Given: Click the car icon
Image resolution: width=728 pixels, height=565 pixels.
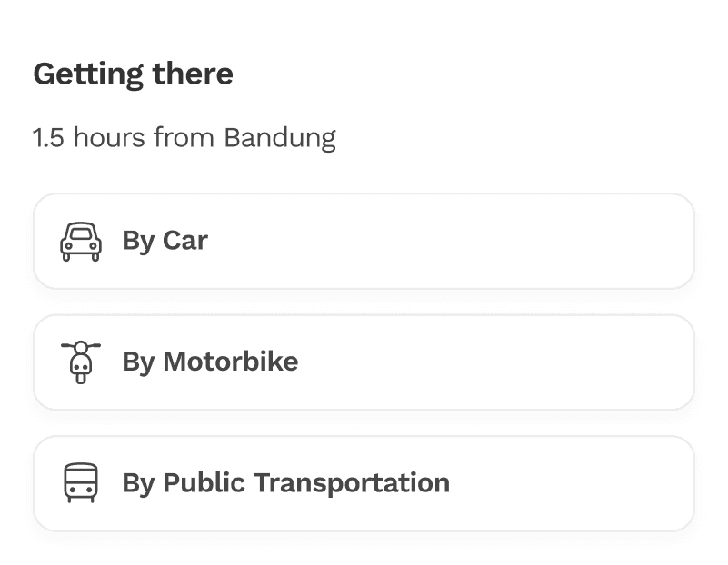Looking at the screenshot, I should [81, 242].
